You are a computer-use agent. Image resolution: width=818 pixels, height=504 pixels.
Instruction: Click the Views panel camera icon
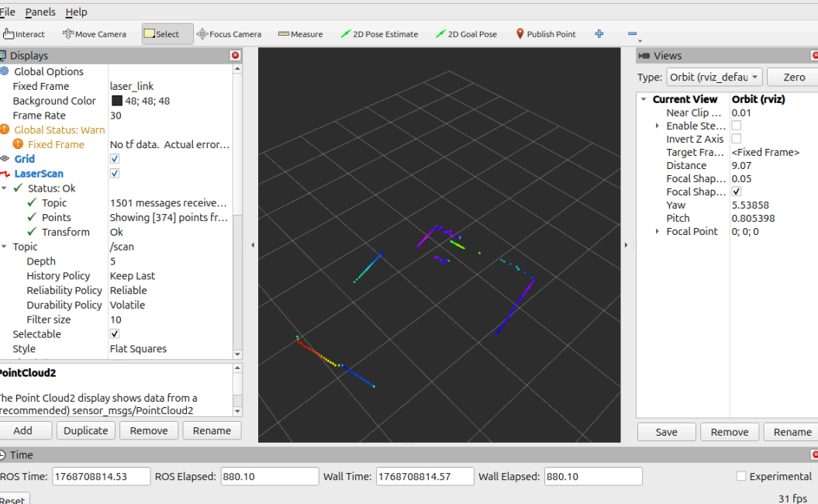coord(644,55)
